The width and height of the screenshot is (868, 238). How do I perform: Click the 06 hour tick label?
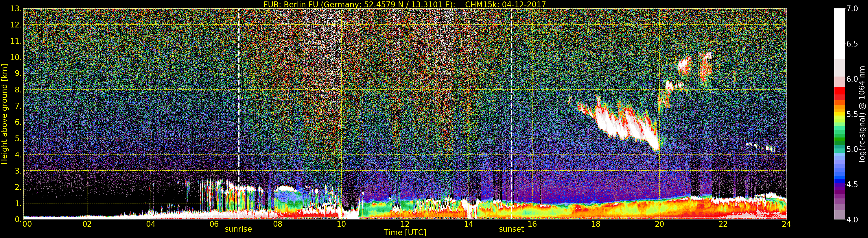point(214,224)
